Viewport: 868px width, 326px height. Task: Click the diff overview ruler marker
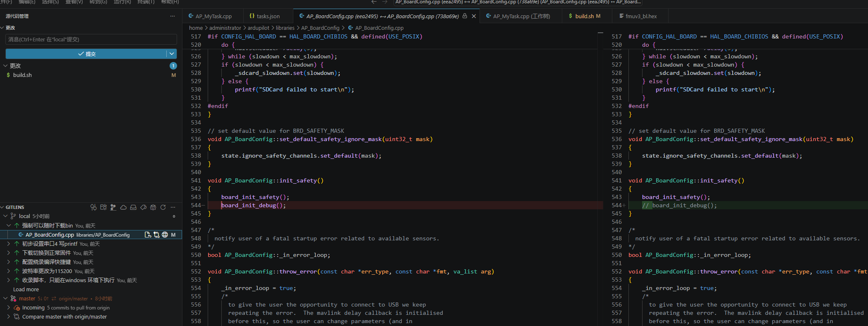coord(601,33)
